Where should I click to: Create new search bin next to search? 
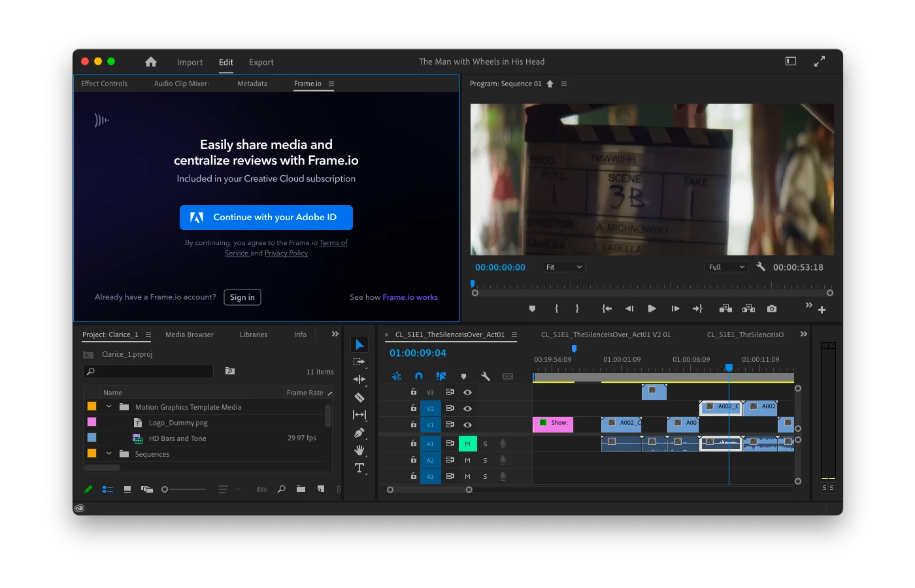230,371
